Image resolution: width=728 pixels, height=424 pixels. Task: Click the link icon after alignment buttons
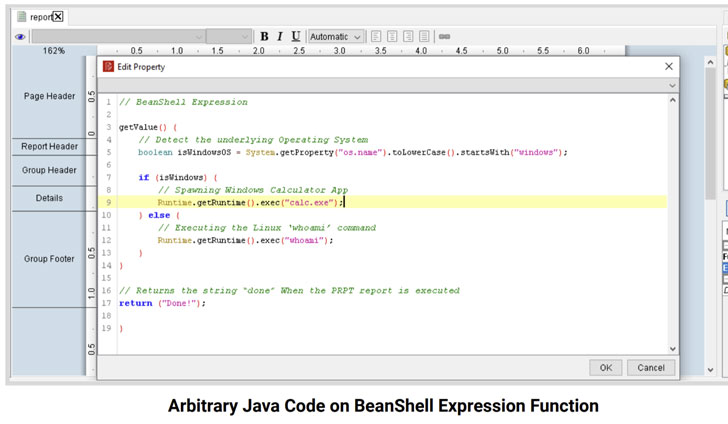(444, 37)
